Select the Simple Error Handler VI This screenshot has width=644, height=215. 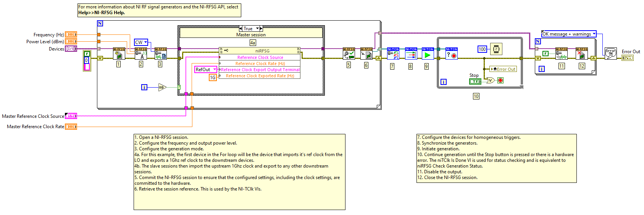[x=611, y=53]
